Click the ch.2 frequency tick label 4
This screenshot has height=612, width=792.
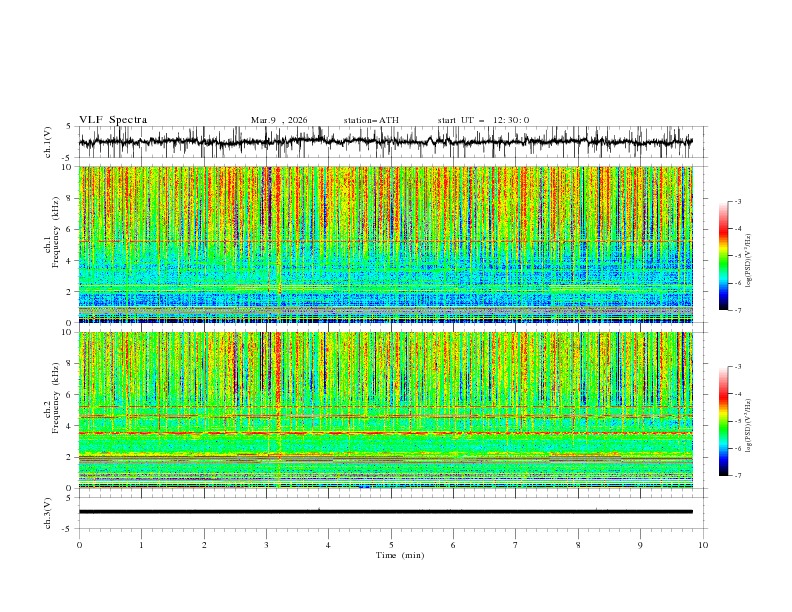click(x=70, y=426)
